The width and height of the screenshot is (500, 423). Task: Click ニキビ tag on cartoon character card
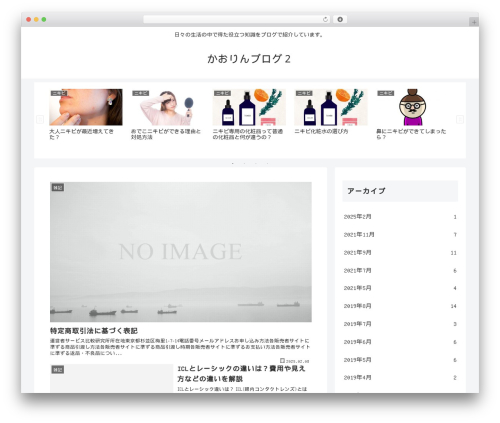[386, 93]
